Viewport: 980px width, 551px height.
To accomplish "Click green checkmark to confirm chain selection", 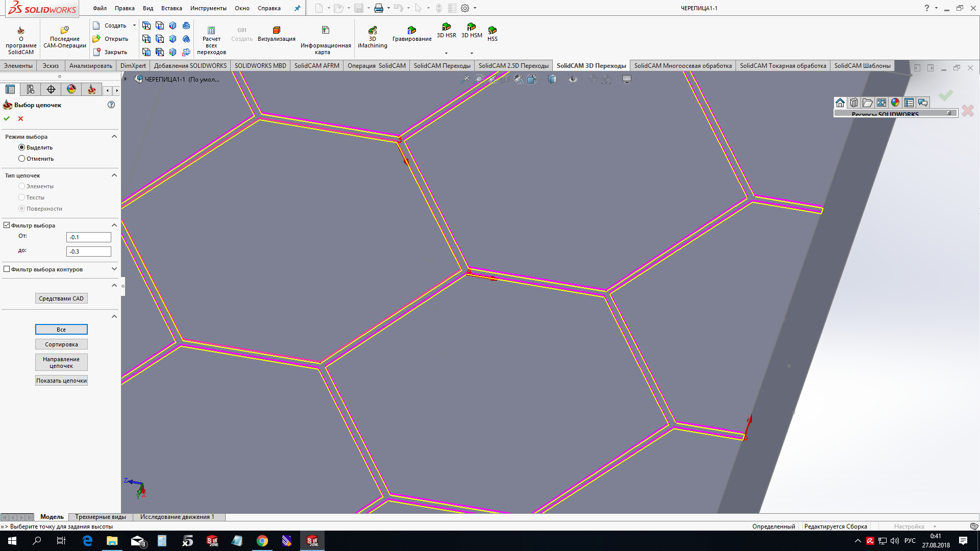I will click(7, 118).
